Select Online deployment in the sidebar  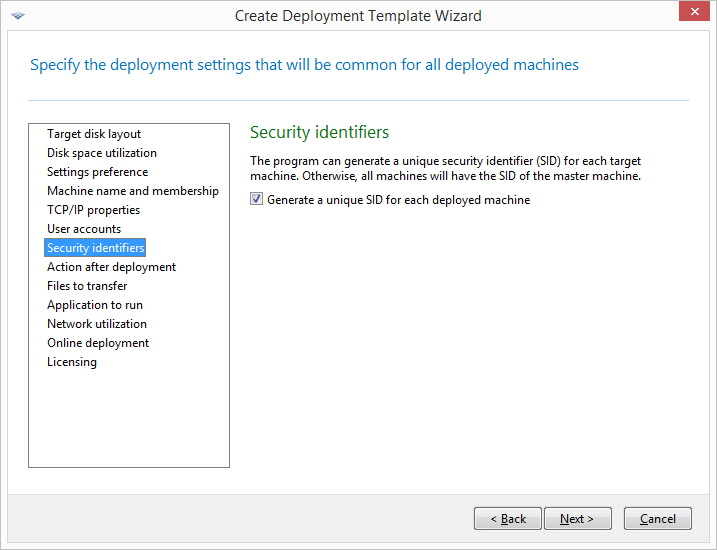point(98,343)
